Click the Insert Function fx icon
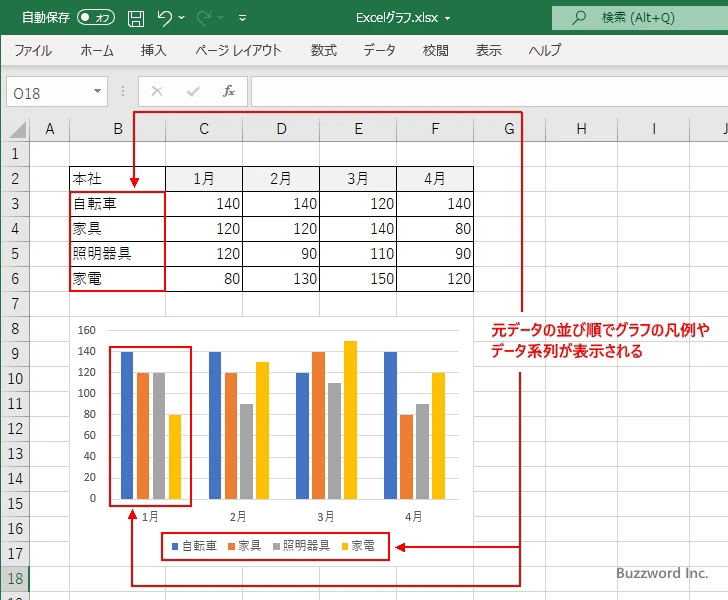The height and width of the screenshot is (600, 728). [x=228, y=92]
